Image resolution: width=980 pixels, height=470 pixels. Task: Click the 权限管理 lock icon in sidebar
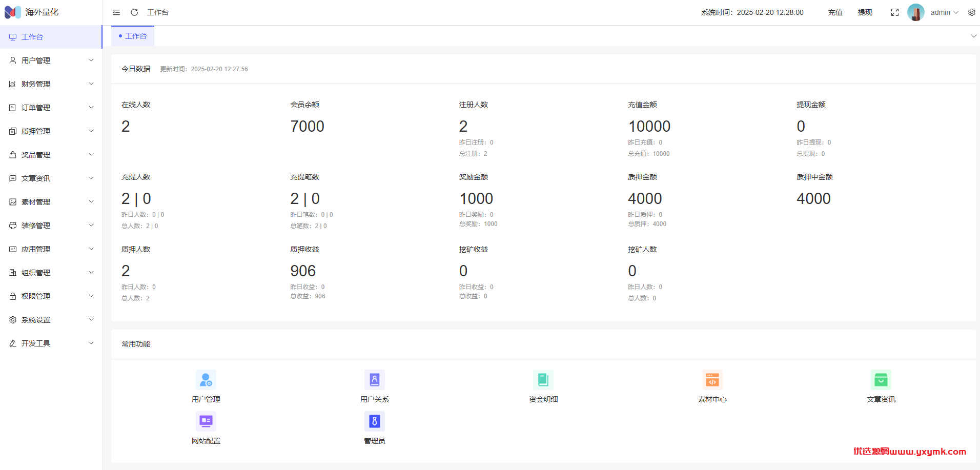pos(13,296)
